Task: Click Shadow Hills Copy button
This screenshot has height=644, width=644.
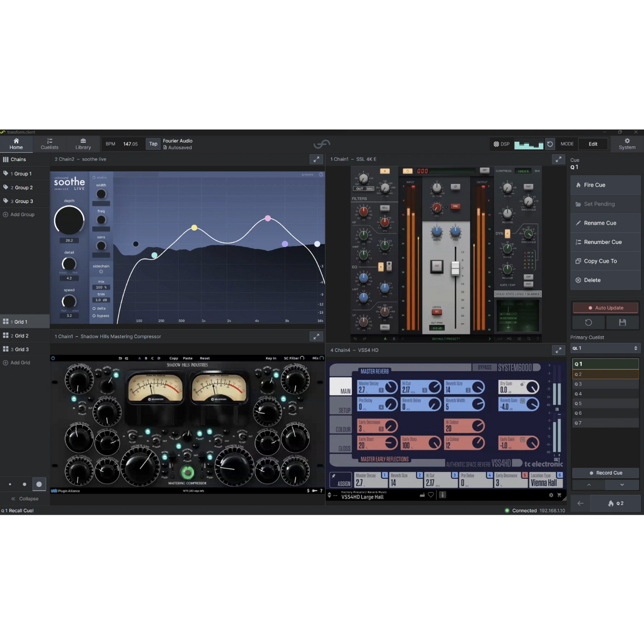Action: coord(174,358)
